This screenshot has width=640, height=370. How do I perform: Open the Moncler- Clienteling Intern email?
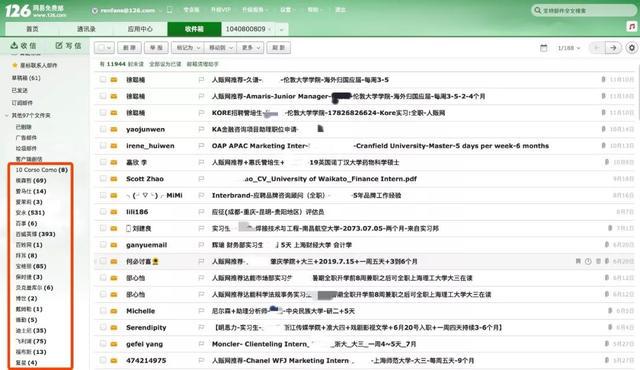pyautogui.click(x=314, y=344)
